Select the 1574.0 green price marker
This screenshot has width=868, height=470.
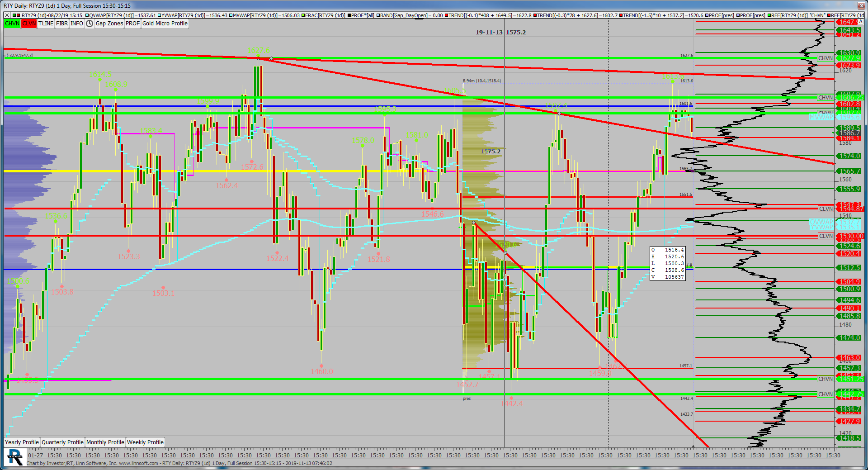pos(849,156)
